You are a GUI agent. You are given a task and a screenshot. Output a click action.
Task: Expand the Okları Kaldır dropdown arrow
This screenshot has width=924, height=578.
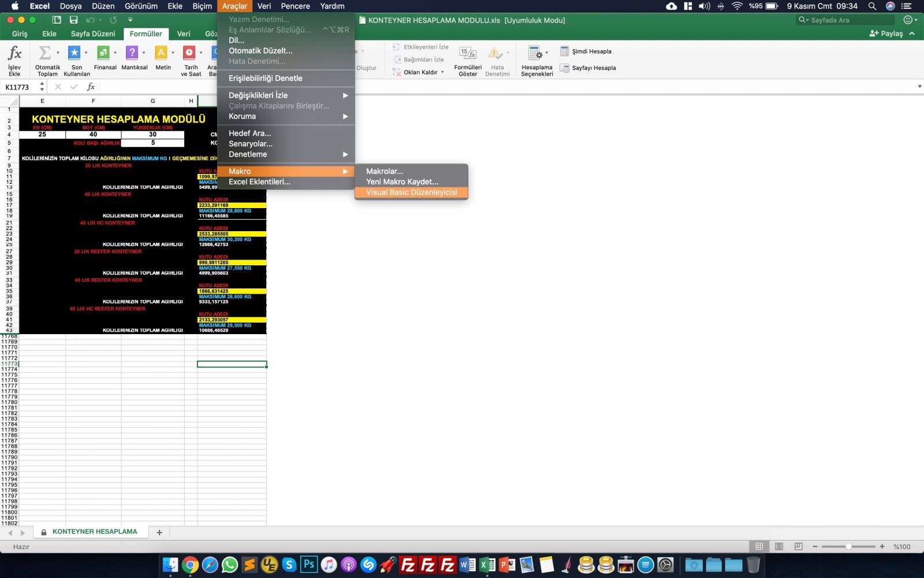[442, 72]
